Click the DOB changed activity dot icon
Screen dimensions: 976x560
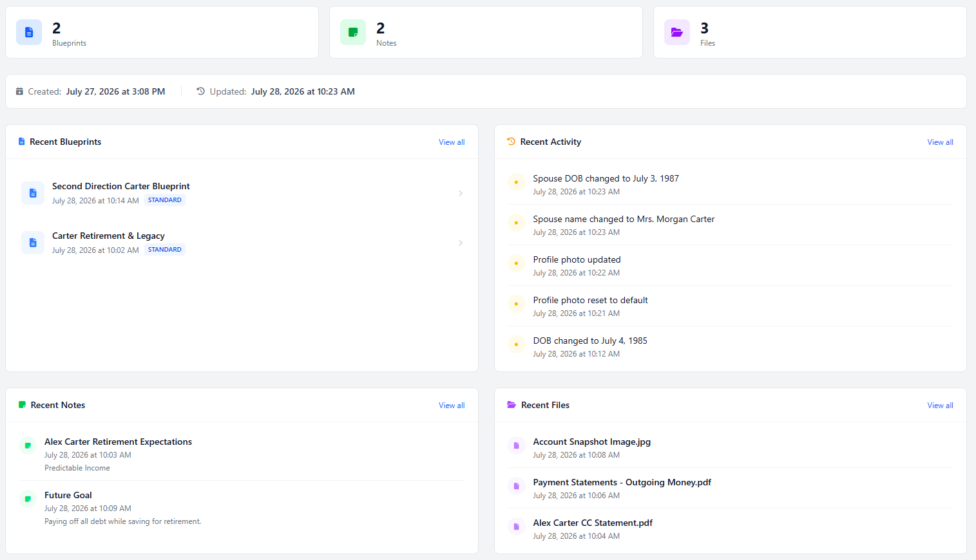click(516, 344)
